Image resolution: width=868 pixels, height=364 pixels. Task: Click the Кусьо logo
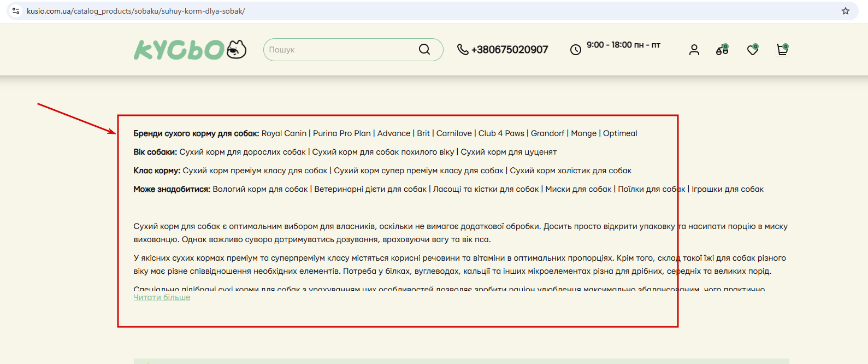click(190, 49)
